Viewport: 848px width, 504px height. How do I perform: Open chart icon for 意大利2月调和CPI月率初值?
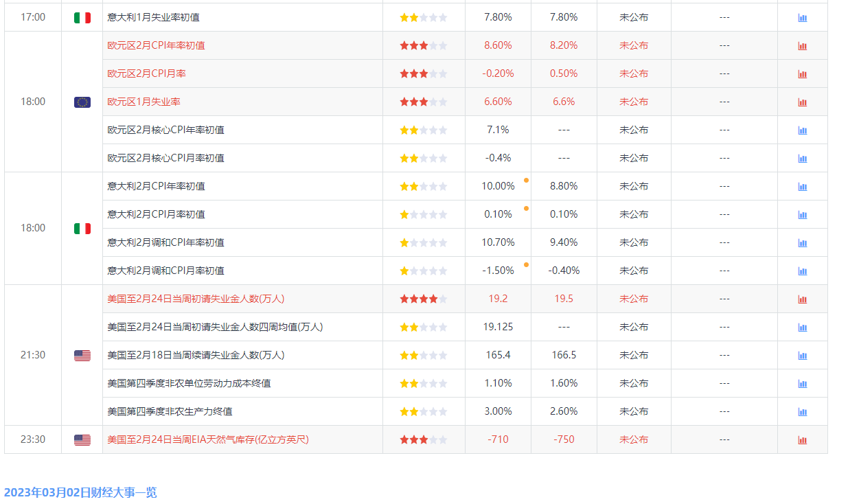click(803, 271)
